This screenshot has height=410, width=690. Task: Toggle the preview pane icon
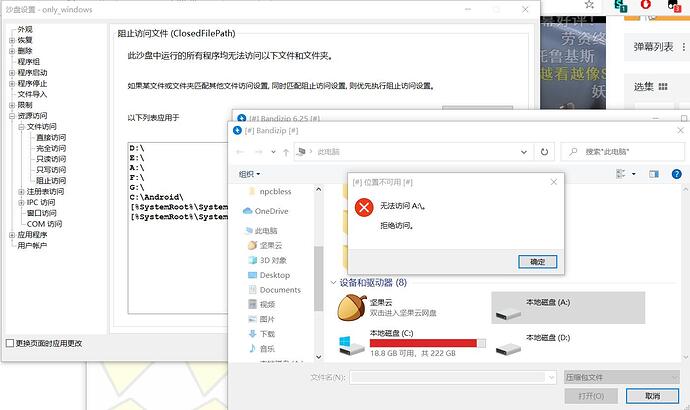(x=654, y=174)
